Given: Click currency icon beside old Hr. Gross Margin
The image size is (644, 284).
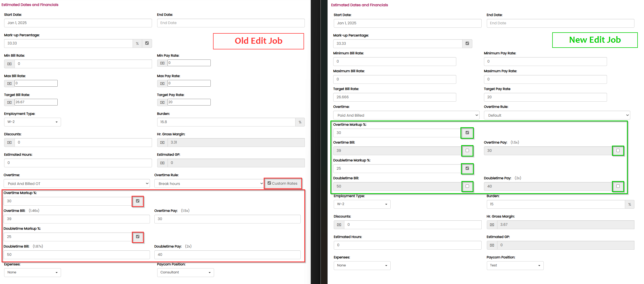Looking at the screenshot, I should [x=162, y=143].
